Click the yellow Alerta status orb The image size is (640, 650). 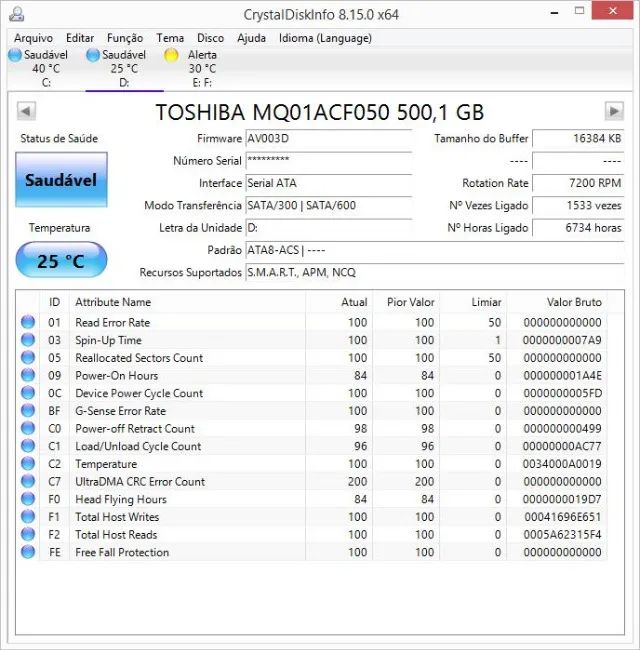171,55
